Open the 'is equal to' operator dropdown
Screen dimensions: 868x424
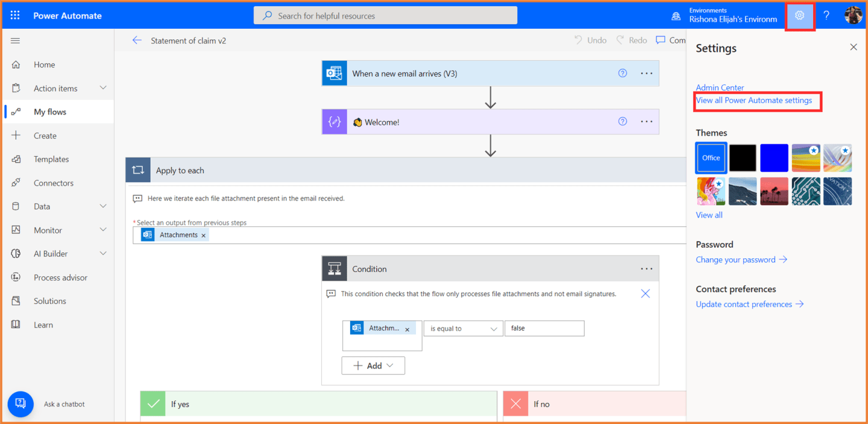[463, 328]
